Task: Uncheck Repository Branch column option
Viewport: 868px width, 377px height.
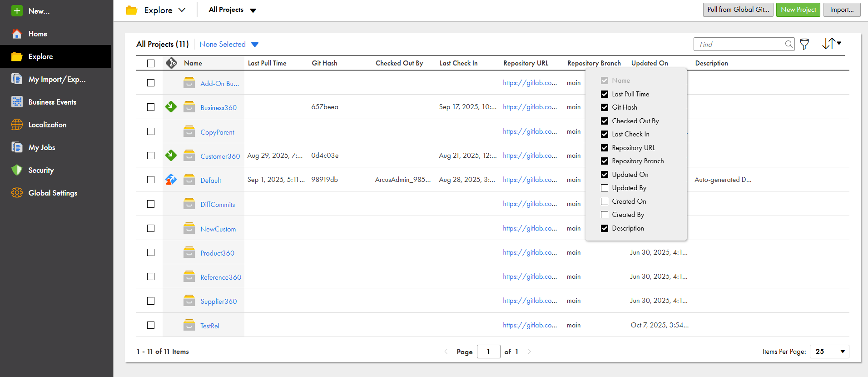Action: pos(605,161)
